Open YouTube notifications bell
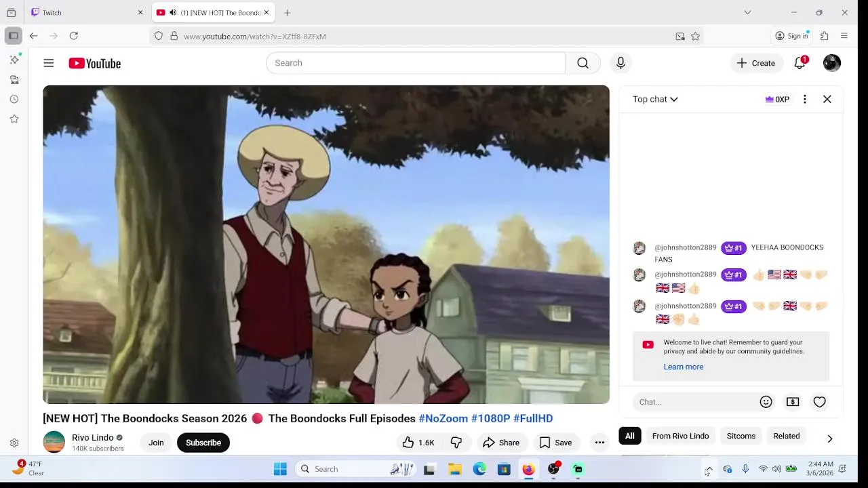The image size is (868, 488). click(x=800, y=63)
